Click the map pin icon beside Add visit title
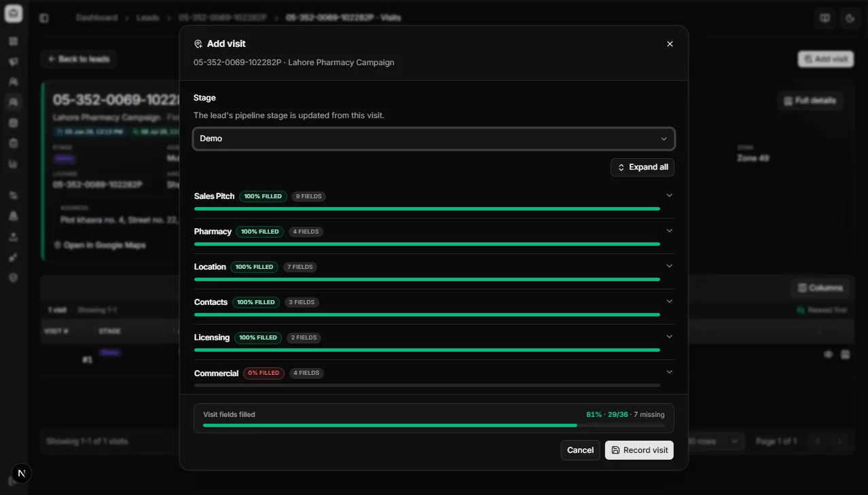This screenshot has width=868, height=495. (198, 43)
